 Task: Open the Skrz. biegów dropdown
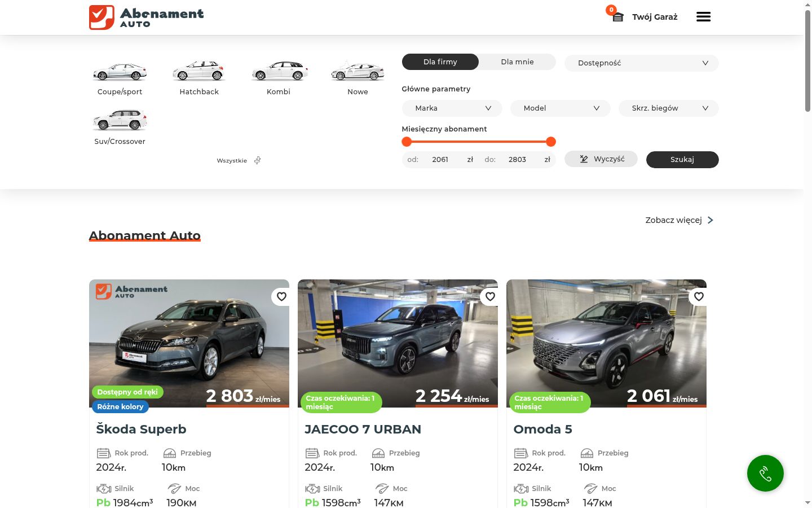[669, 108]
